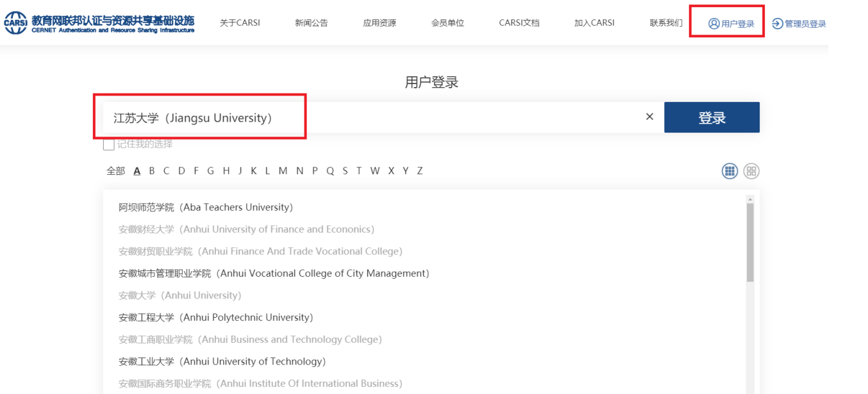Filter universities by letter P

(315, 171)
